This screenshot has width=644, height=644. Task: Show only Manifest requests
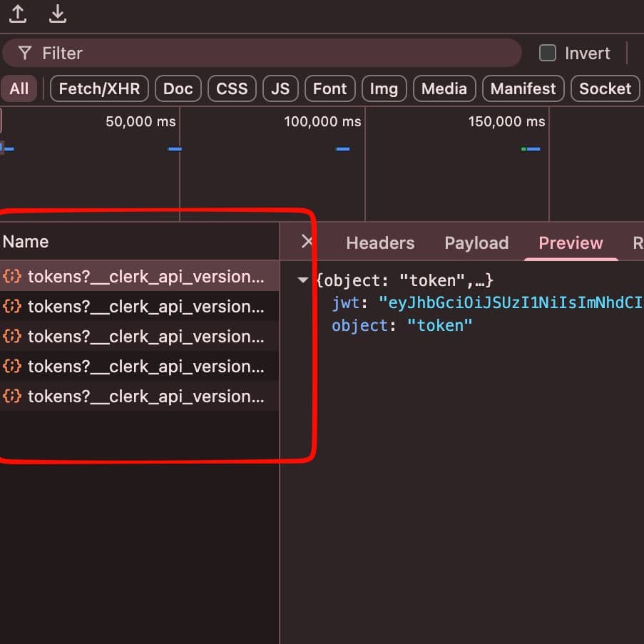tap(523, 88)
